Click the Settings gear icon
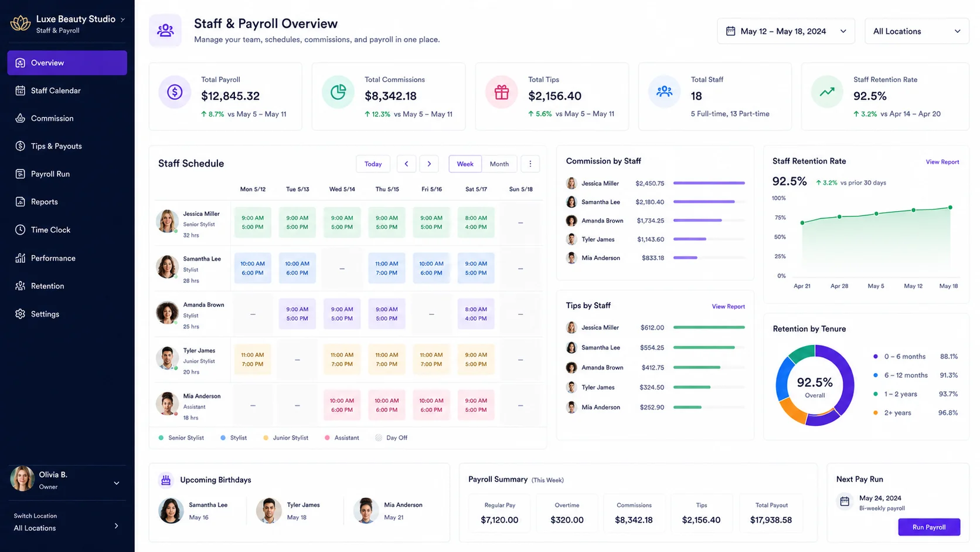Screen dimensions: 980x552 pyautogui.click(x=20, y=314)
